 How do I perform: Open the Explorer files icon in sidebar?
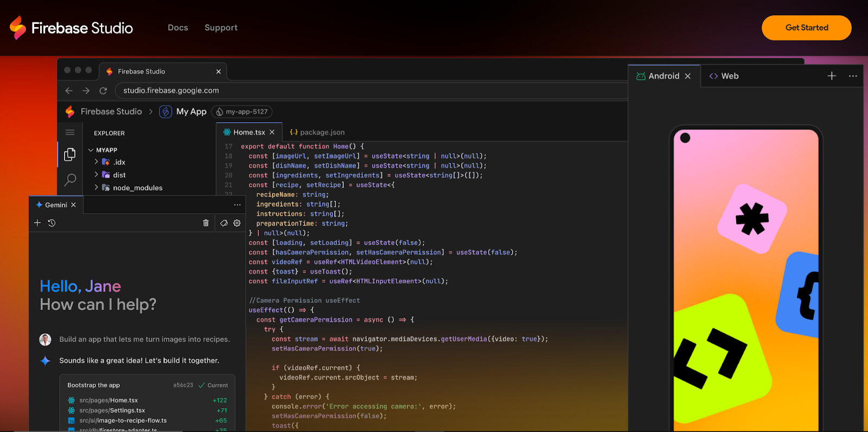[x=69, y=155]
